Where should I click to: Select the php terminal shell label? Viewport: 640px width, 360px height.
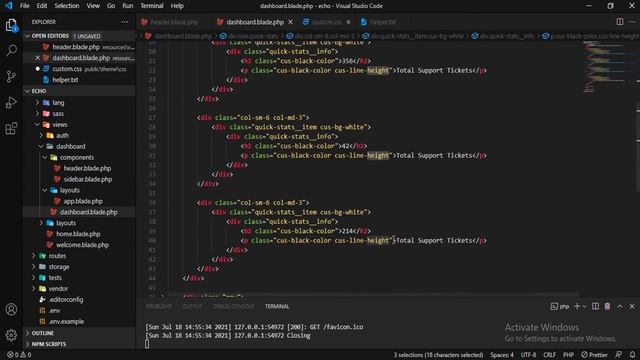[x=560, y=306]
